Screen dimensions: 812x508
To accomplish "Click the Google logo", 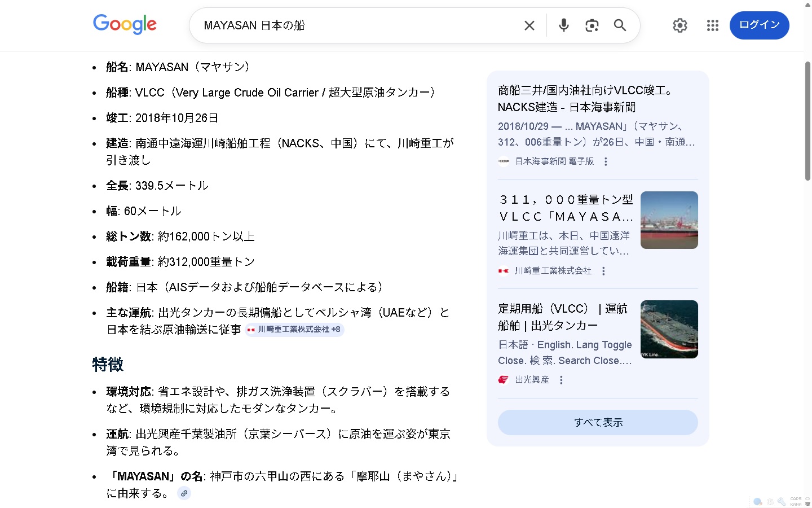I will point(125,25).
